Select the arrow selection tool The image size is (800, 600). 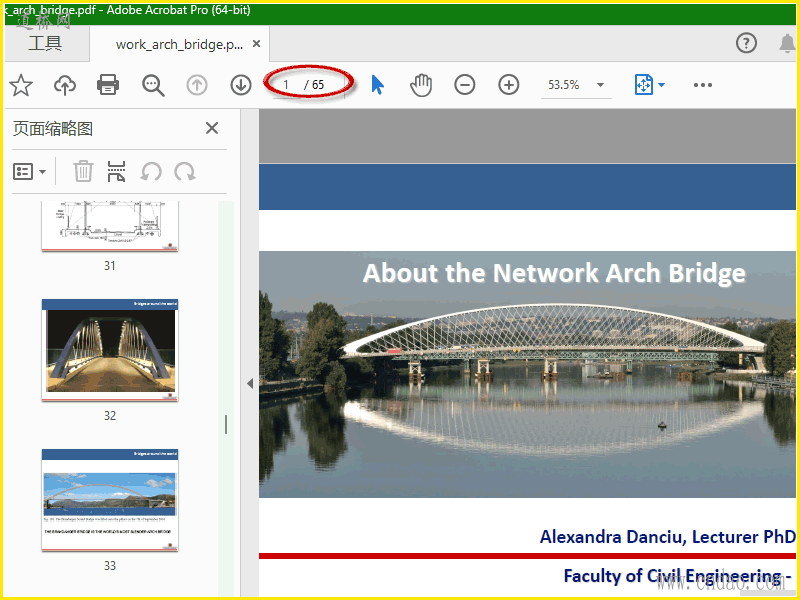click(377, 85)
